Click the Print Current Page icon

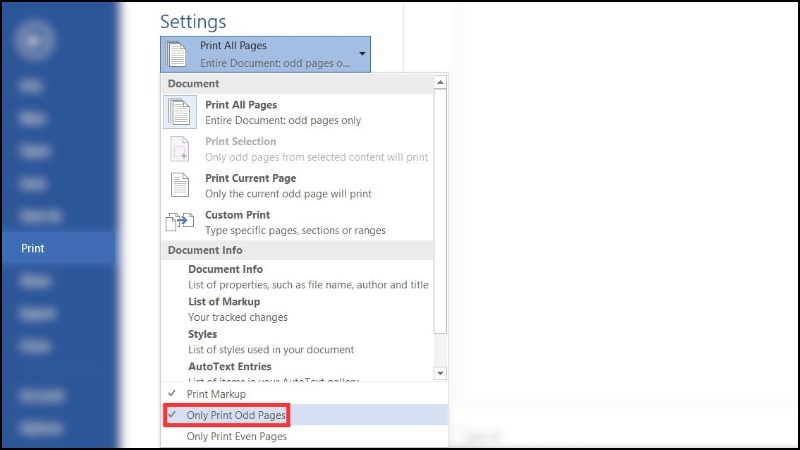click(x=180, y=185)
